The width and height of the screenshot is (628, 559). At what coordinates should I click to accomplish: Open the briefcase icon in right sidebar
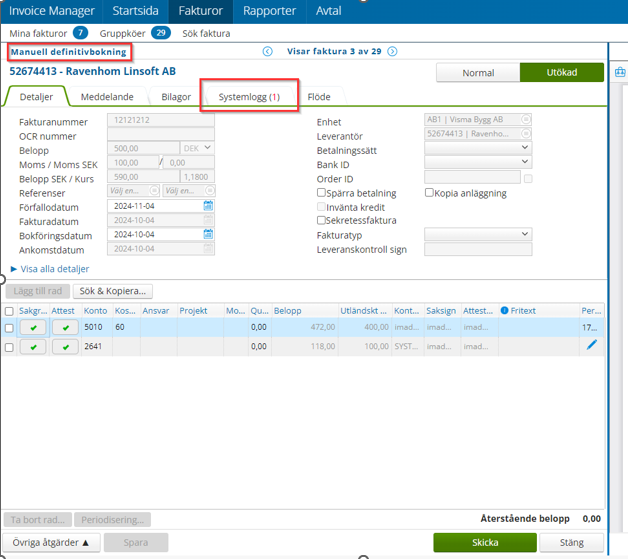[620, 72]
